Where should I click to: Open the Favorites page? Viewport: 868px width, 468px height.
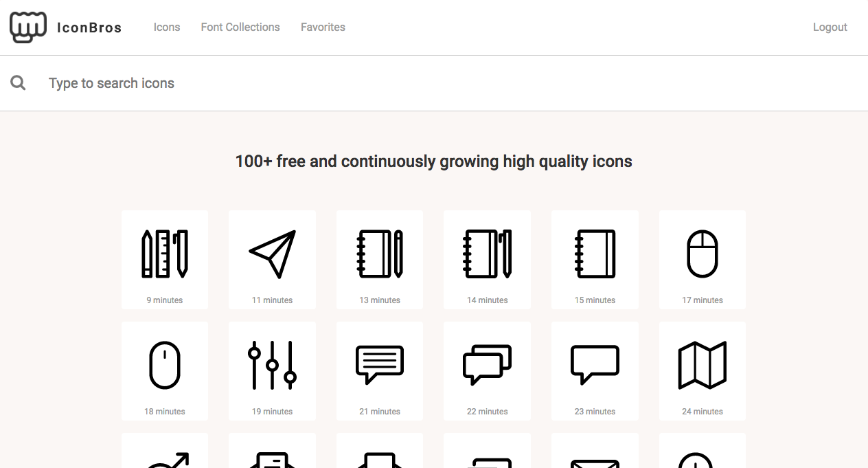323,27
